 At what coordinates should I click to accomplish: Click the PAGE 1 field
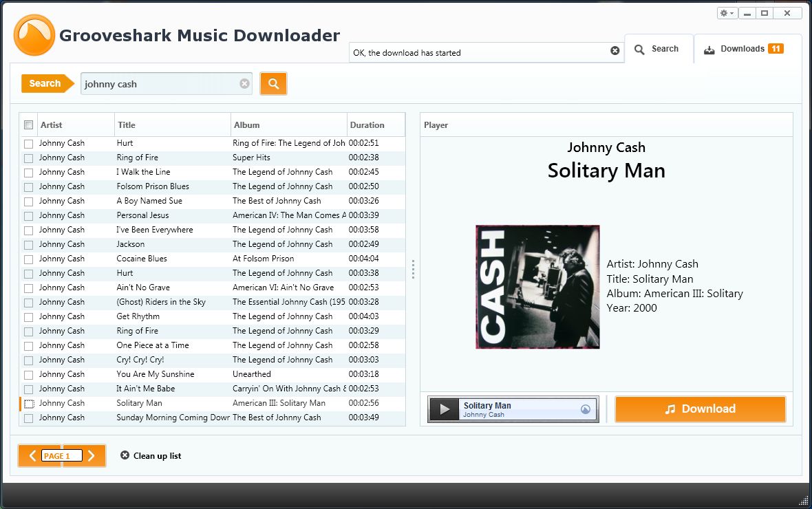[62, 455]
